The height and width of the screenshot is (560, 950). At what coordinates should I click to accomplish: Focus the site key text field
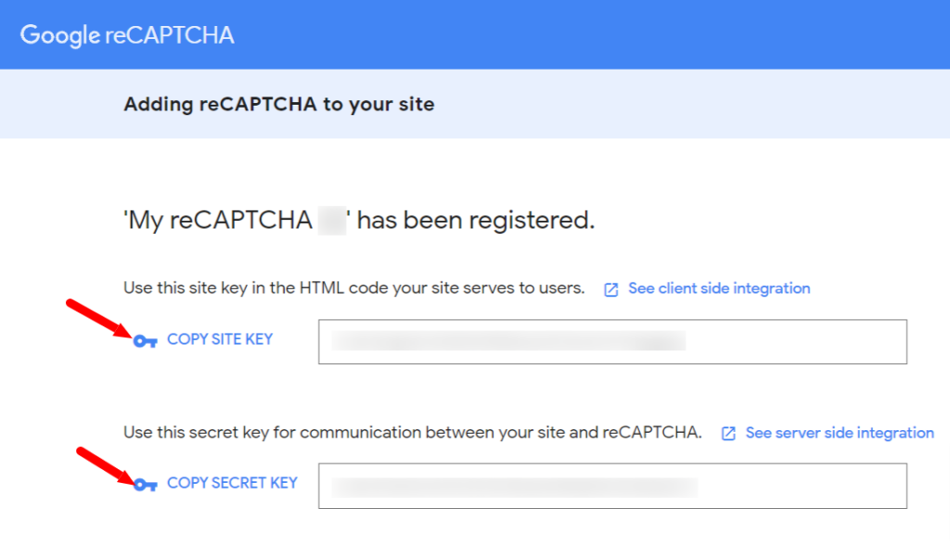tap(612, 341)
